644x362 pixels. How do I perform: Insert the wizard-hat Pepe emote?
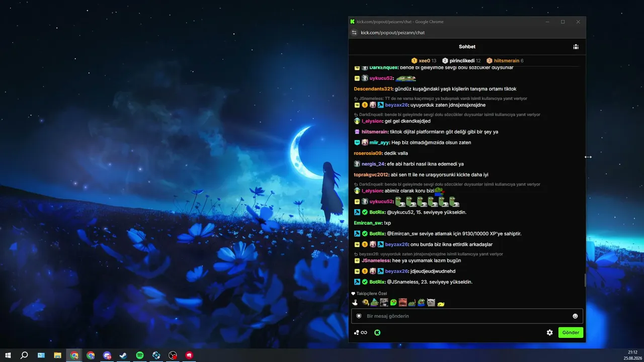point(374,302)
